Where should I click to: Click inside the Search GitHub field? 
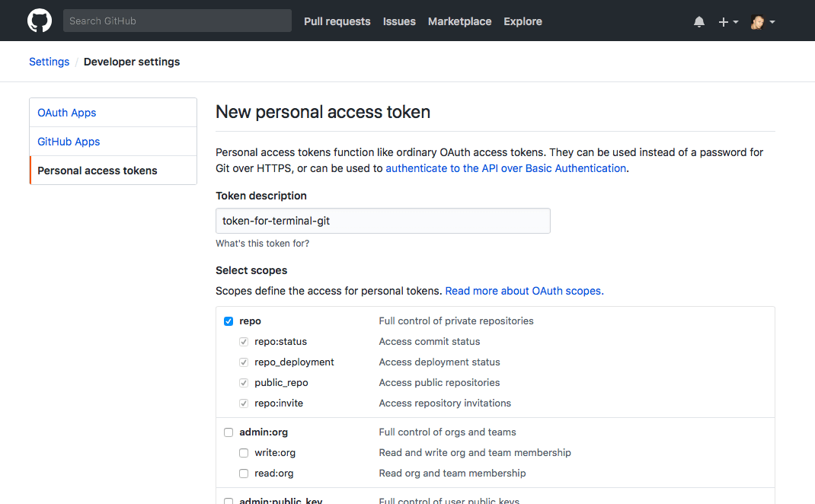177,21
